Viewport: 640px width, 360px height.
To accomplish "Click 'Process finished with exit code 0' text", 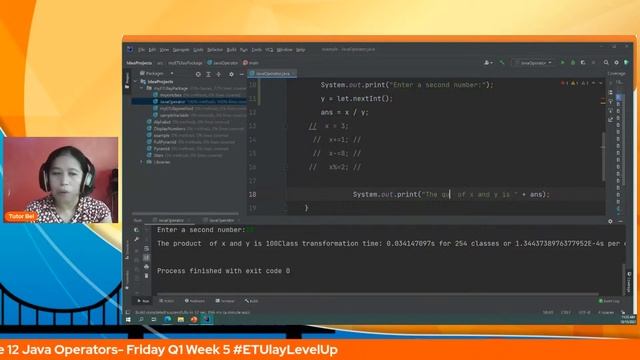I will pyautogui.click(x=224, y=271).
